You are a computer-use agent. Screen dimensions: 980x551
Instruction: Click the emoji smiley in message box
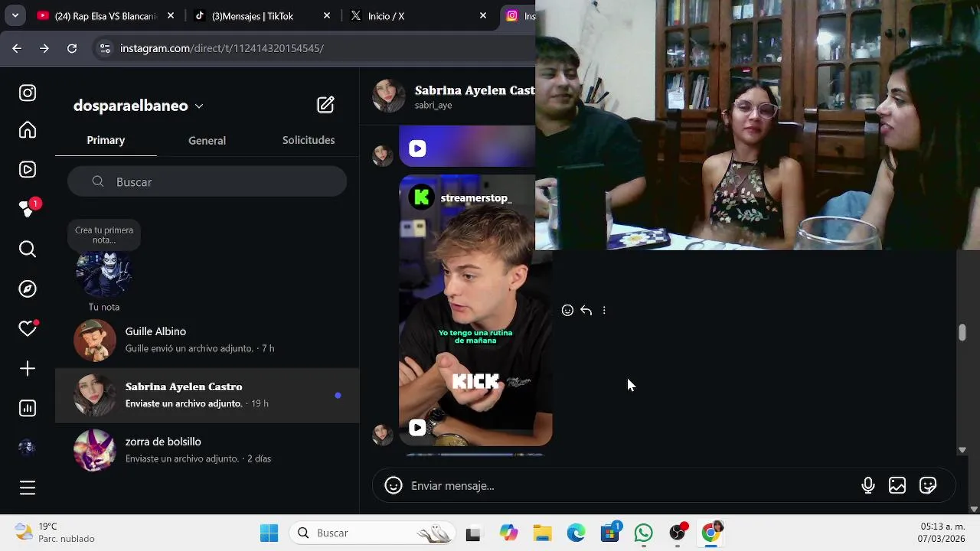pos(394,485)
